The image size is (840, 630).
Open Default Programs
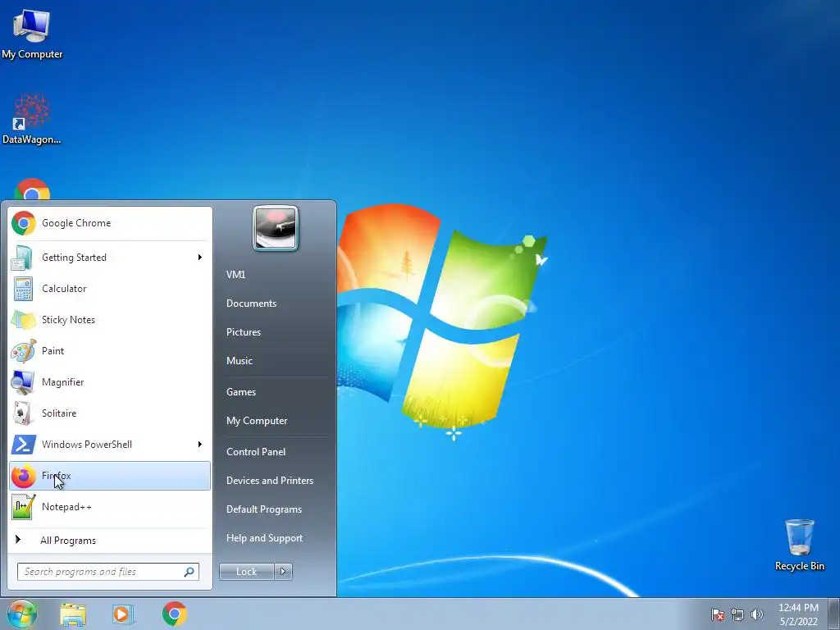point(263,509)
